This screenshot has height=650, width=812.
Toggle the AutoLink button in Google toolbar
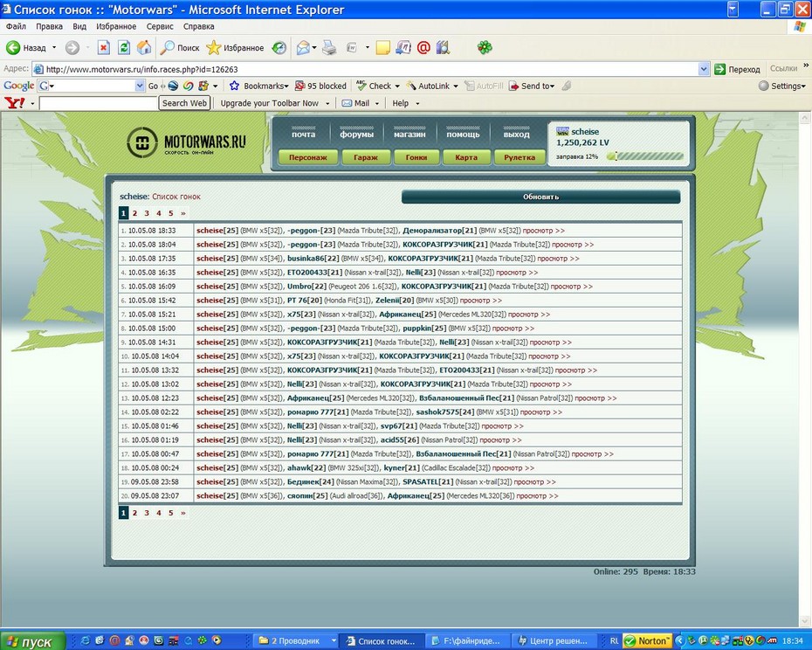[x=428, y=86]
